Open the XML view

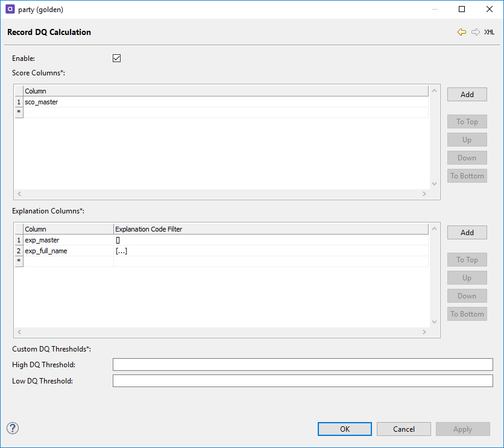[x=489, y=32]
